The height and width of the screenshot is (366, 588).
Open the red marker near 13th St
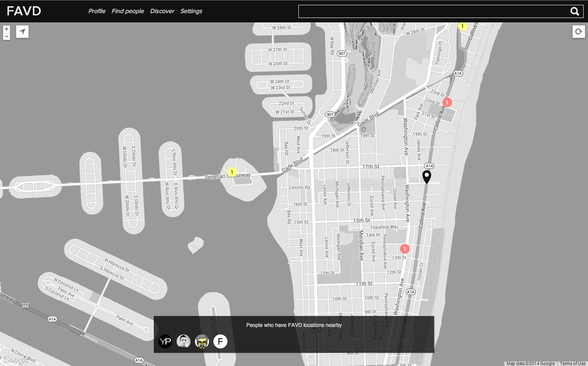(404, 249)
